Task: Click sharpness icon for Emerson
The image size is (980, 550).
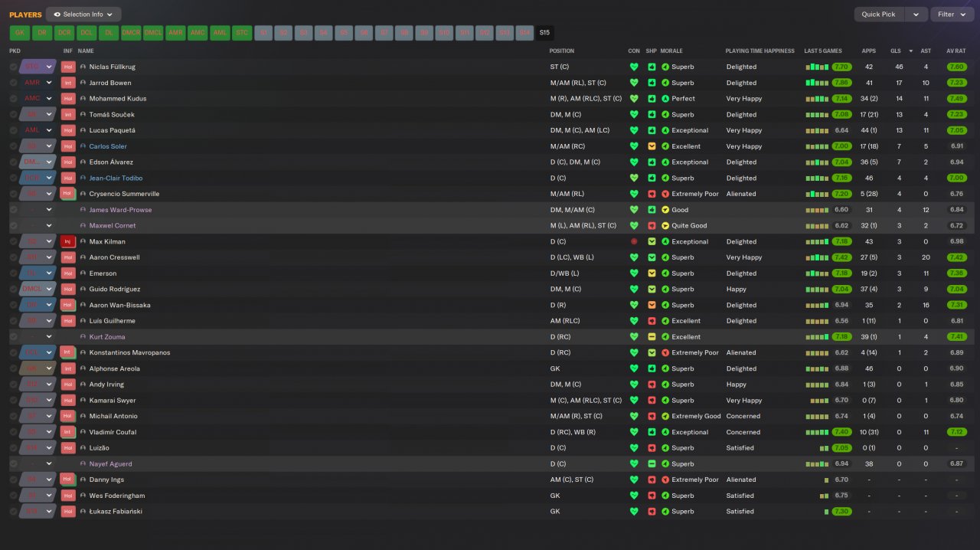Action: [652, 273]
